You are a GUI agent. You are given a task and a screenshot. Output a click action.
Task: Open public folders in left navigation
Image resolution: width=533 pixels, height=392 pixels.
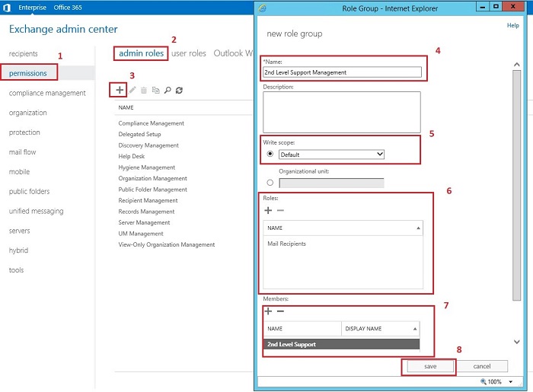29,192
